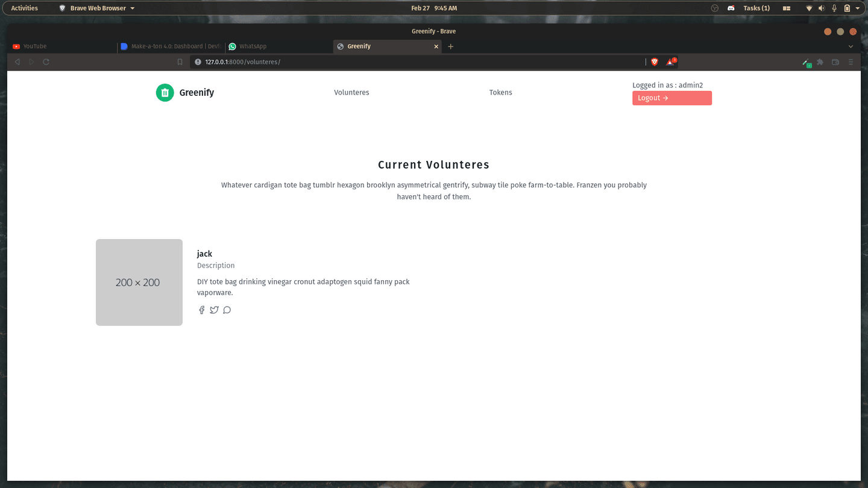
Task: Click the 'DIY tote bag drinking vinegar' description text
Action: (x=303, y=287)
